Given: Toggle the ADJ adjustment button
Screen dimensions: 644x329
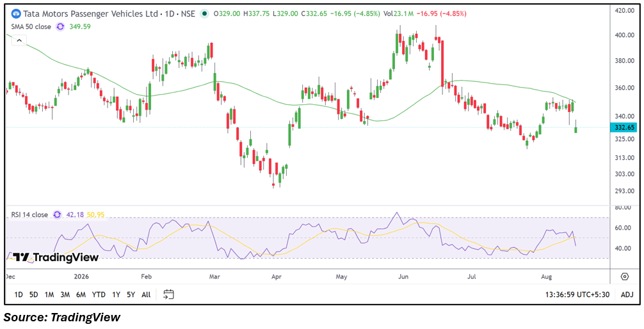Looking at the screenshot, I should (627, 294).
